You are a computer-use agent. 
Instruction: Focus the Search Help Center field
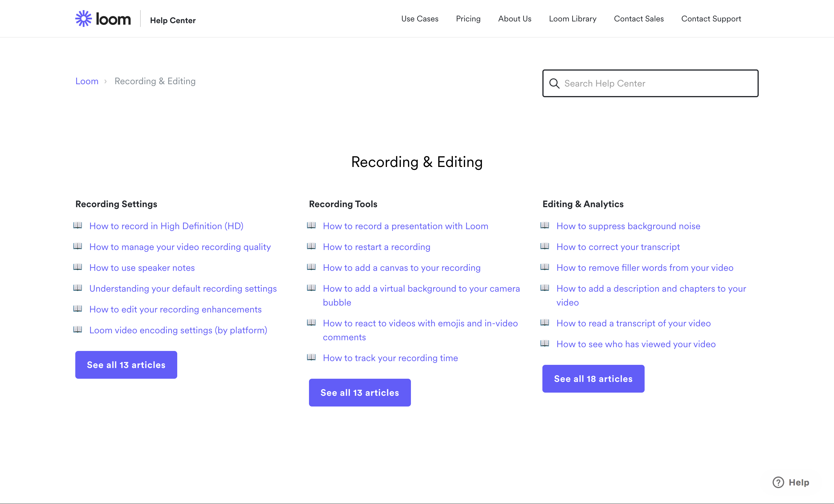tap(650, 83)
